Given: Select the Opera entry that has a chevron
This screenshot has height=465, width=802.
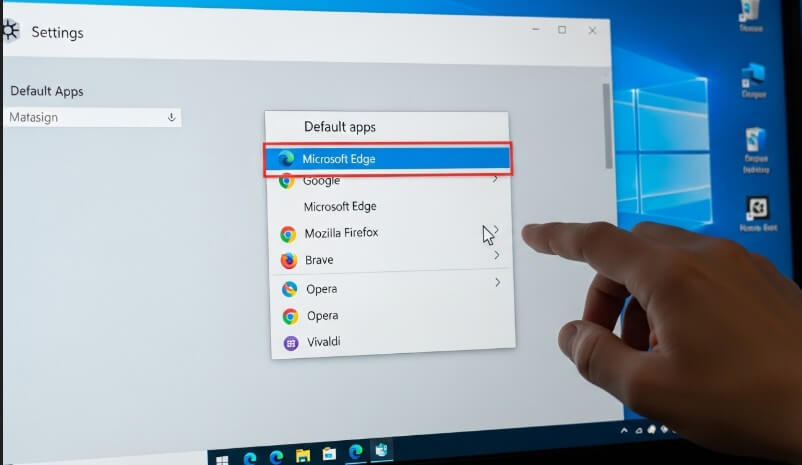Looking at the screenshot, I should click(x=391, y=289).
